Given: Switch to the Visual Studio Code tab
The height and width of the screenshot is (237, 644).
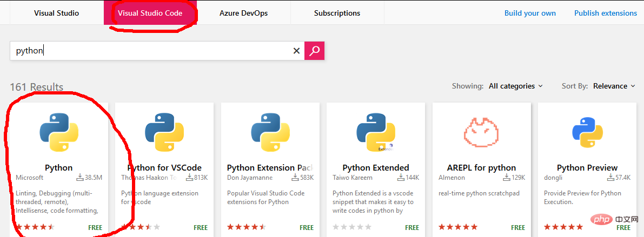Looking at the screenshot, I should click(150, 13).
